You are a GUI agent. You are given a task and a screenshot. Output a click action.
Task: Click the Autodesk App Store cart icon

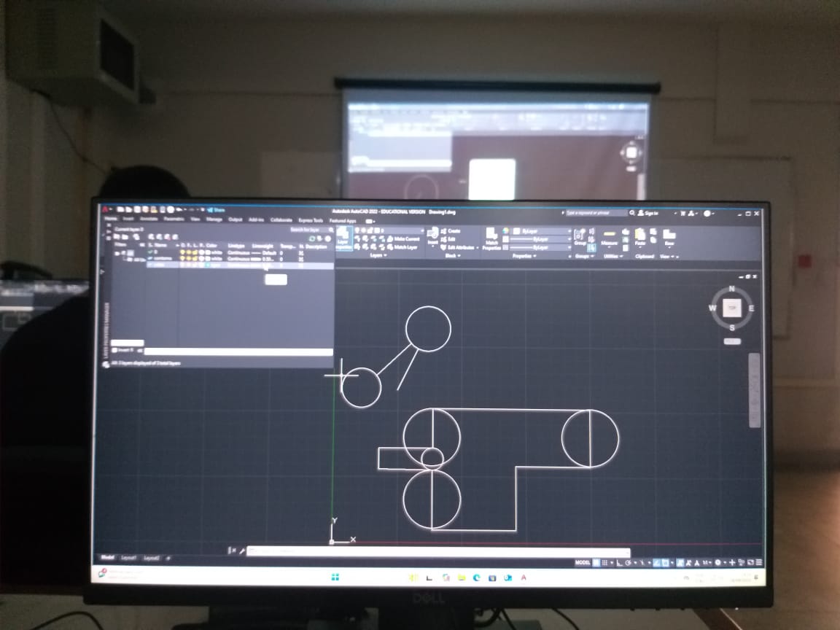tap(683, 213)
